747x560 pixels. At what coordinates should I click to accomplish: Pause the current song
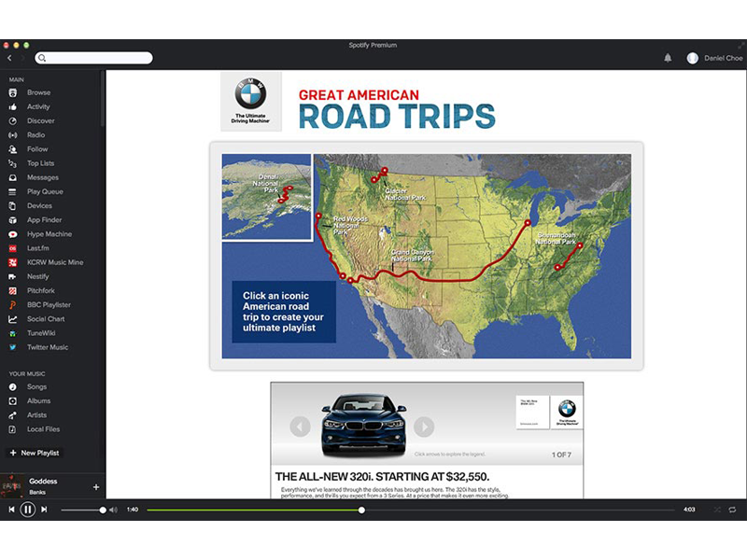[x=28, y=510]
